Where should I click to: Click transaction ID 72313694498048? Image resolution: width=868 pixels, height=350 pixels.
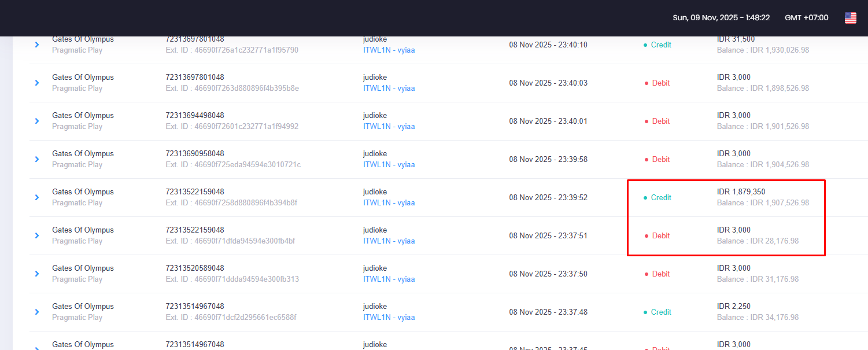(x=195, y=116)
